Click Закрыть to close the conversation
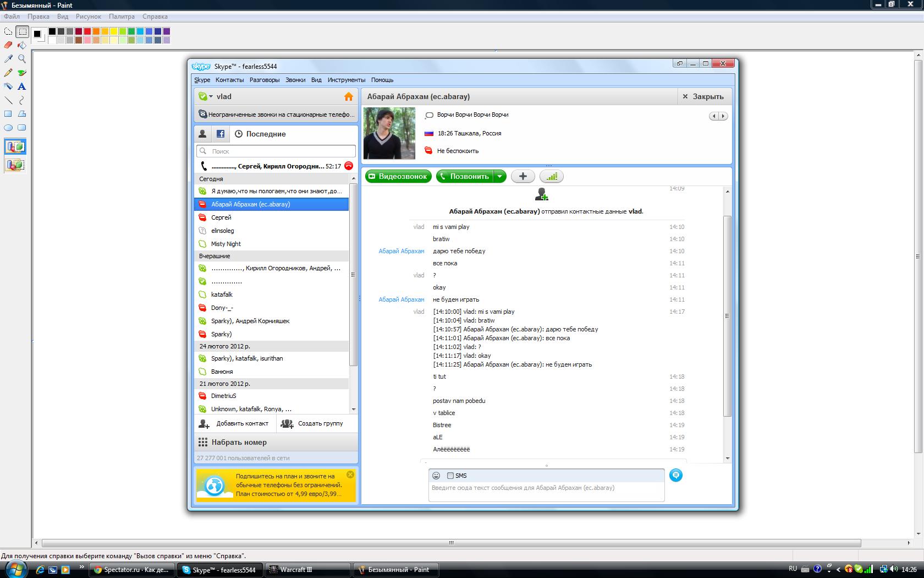Image resolution: width=924 pixels, height=578 pixels. click(x=703, y=96)
